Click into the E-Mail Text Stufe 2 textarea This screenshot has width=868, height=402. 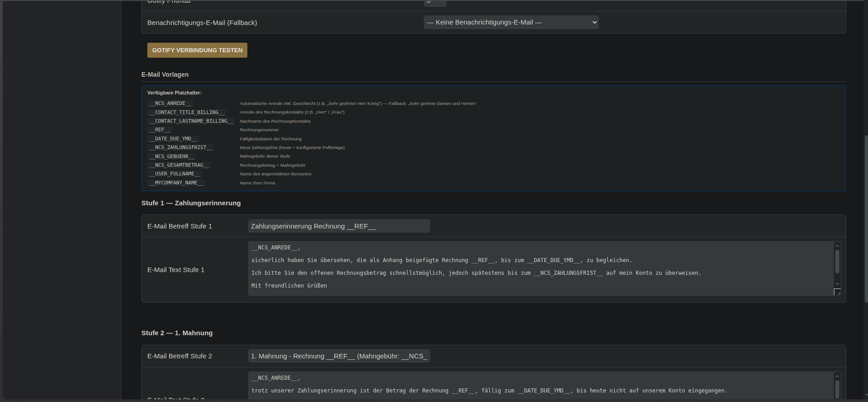tap(541, 386)
